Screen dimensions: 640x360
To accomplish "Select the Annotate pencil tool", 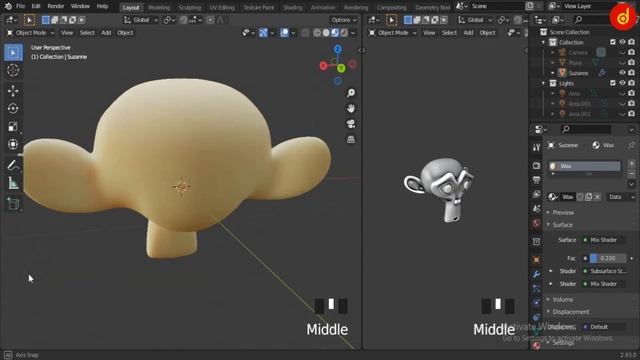I will (13, 165).
